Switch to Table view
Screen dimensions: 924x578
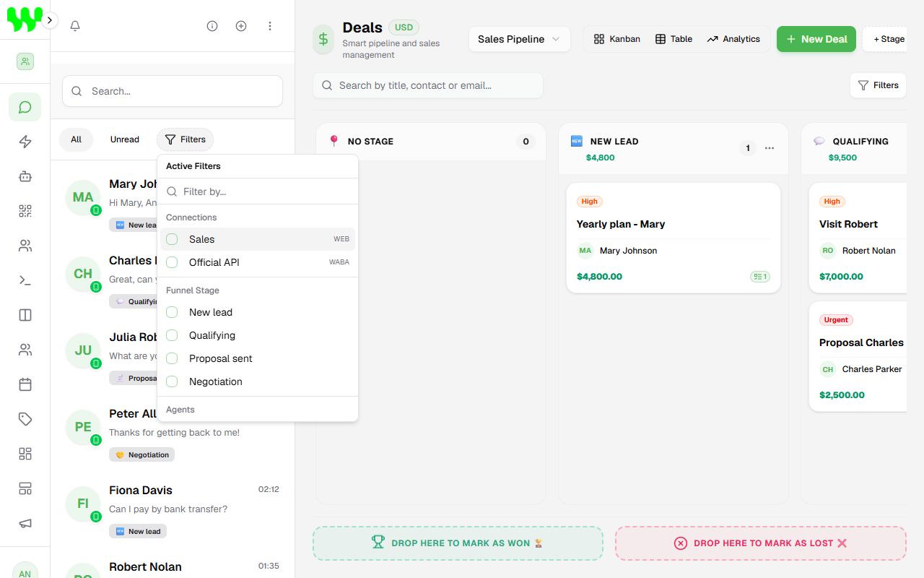pyautogui.click(x=674, y=39)
